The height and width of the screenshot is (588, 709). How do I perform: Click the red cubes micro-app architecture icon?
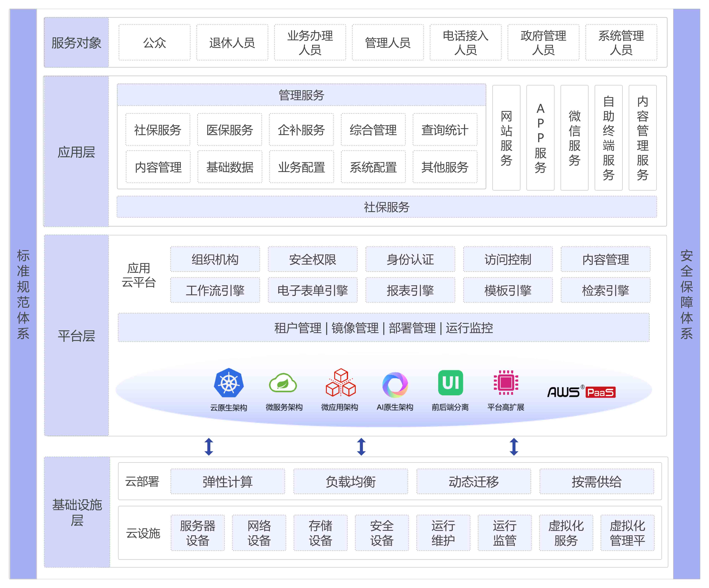coord(340,382)
